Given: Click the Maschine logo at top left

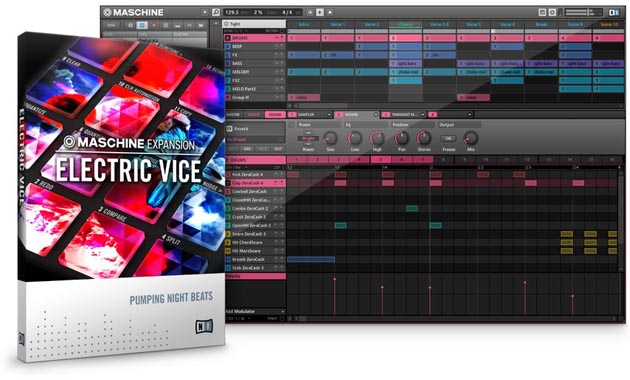Looking at the screenshot, I should 133,12.
